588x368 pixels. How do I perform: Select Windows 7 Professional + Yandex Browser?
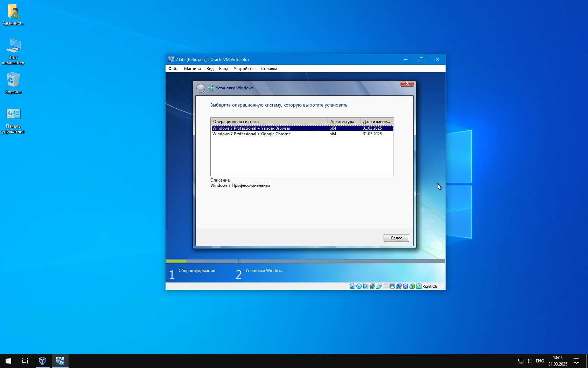[251, 128]
